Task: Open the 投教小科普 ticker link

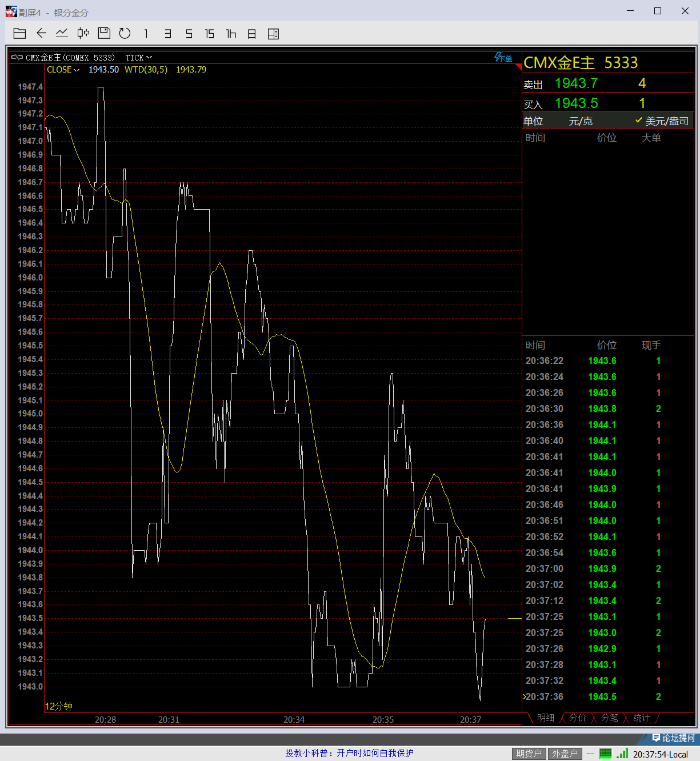Action: click(x=349, y=754)
